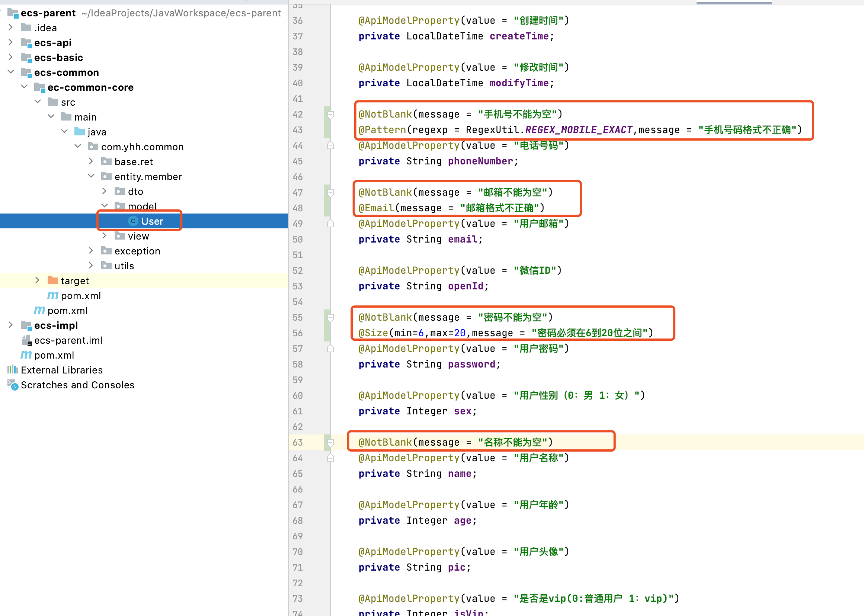Select the base.ret package
This screenshot has width=864, height=616.
pos(134,161)
